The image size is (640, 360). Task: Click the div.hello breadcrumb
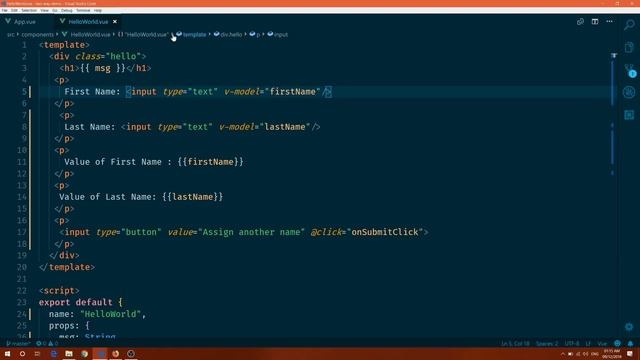(x=228, y=35)
